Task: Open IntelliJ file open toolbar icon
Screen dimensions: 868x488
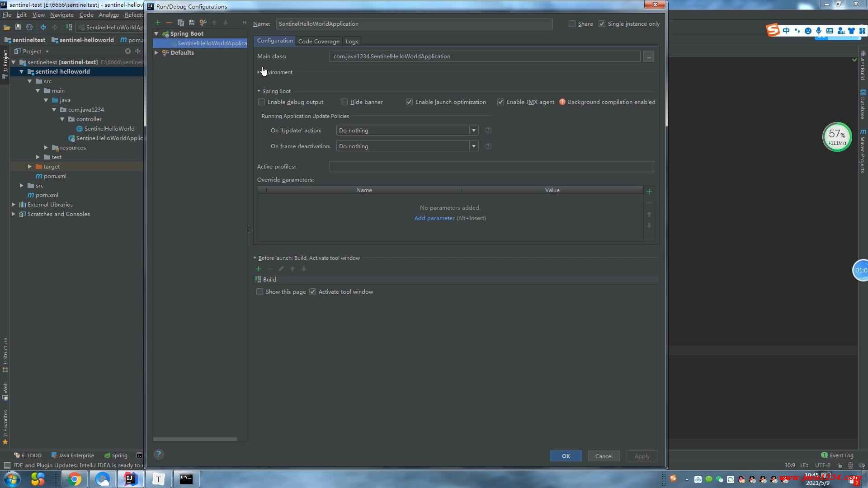Action: click(x=7, y=28)
